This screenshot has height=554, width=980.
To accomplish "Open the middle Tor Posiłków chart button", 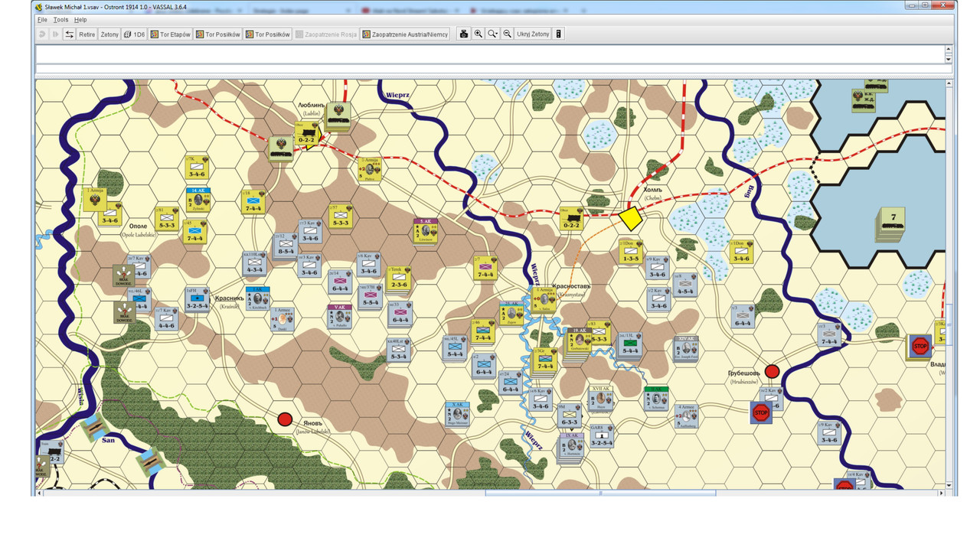I will click(x=218, y=34).
